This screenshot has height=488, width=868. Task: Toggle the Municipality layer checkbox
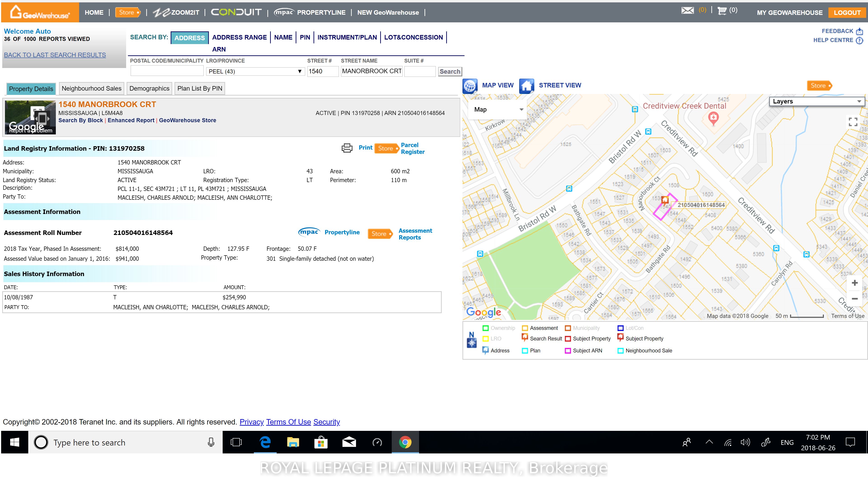click(x=568, y=328)
